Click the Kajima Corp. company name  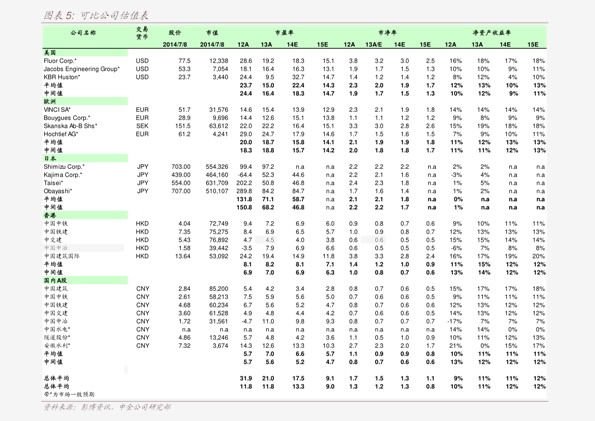pos(63,175)
